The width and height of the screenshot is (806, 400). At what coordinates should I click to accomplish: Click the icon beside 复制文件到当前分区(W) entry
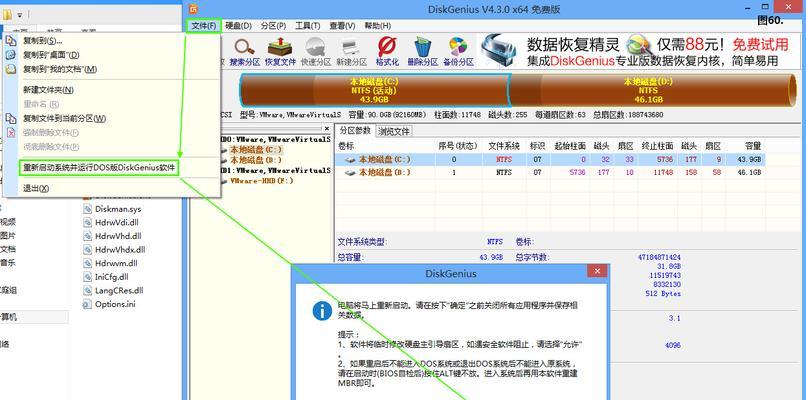[11, 118]
